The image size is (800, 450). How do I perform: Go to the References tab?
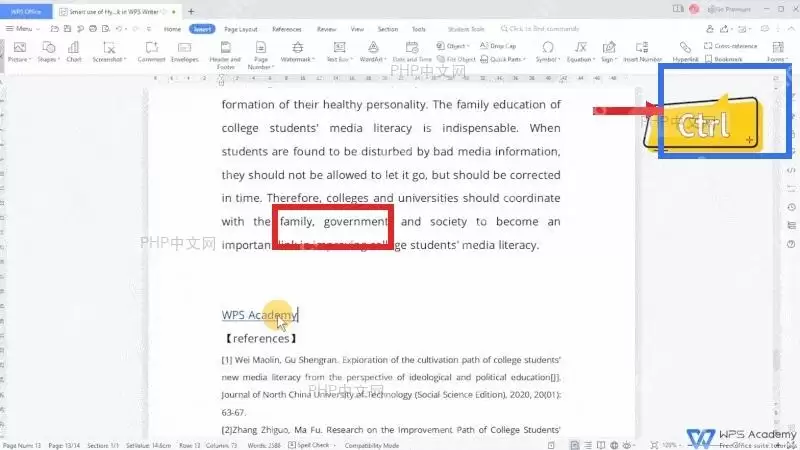(287, 29)
